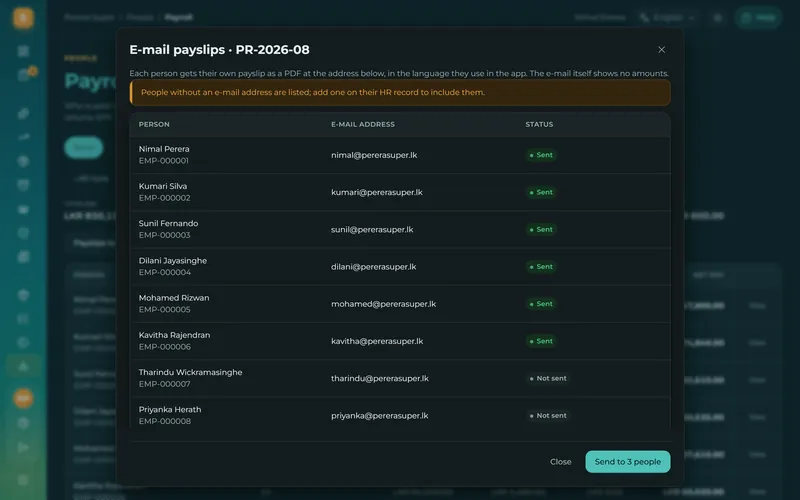800x500 pixels.
Task: Click the Send to 3 people button
Action: (628, 462)
